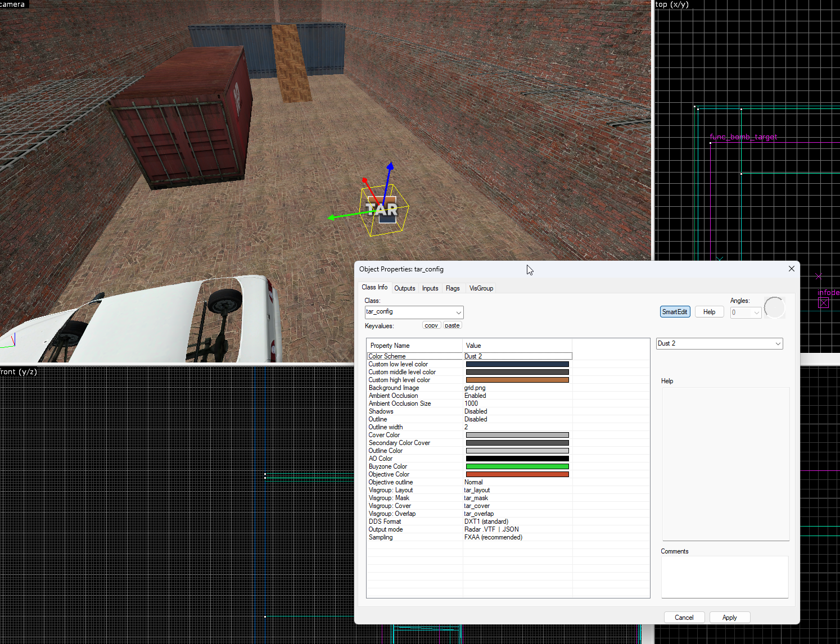
Task: Select the Outline Color swatch
Action: (517, 451)
